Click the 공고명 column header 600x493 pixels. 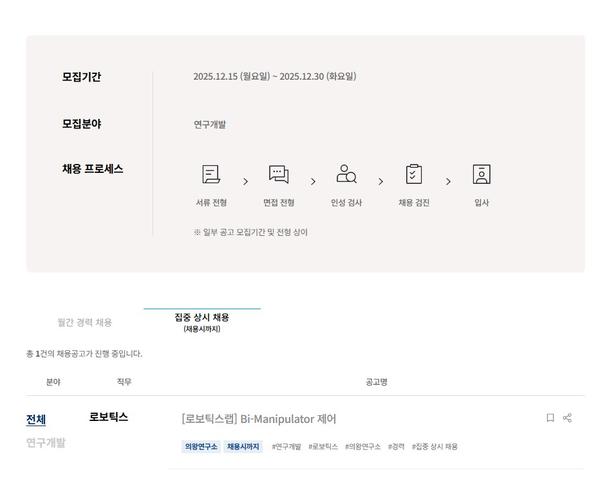click(x=377, y=382)
